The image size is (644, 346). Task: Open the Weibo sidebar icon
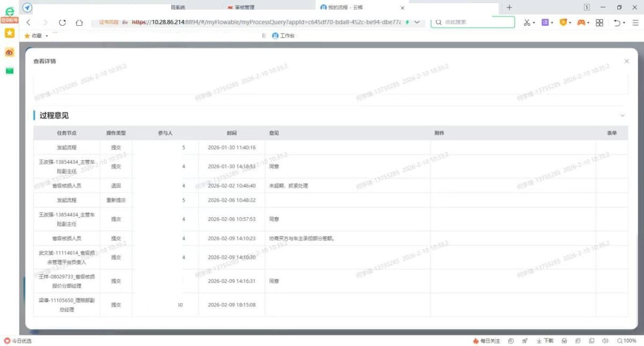[x=9, y=52]
